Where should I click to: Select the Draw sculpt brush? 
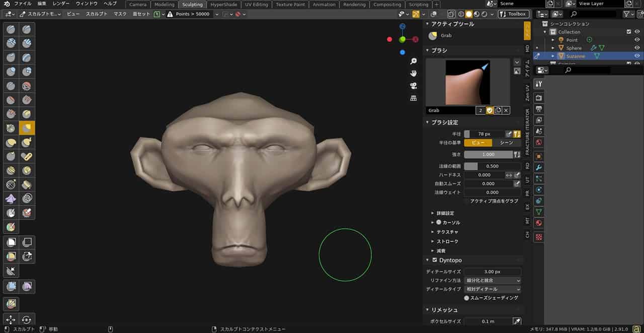click(x=11, y=29)
